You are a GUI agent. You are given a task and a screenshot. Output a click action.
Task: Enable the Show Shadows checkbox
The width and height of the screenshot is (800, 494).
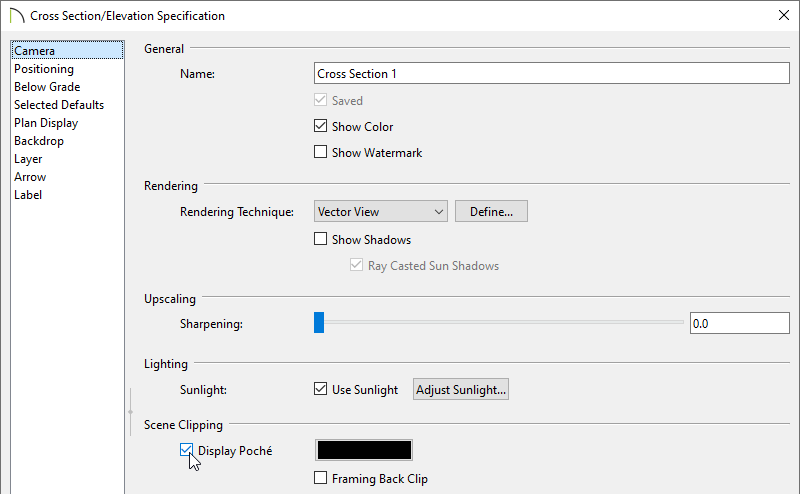(x=321, y=240)
